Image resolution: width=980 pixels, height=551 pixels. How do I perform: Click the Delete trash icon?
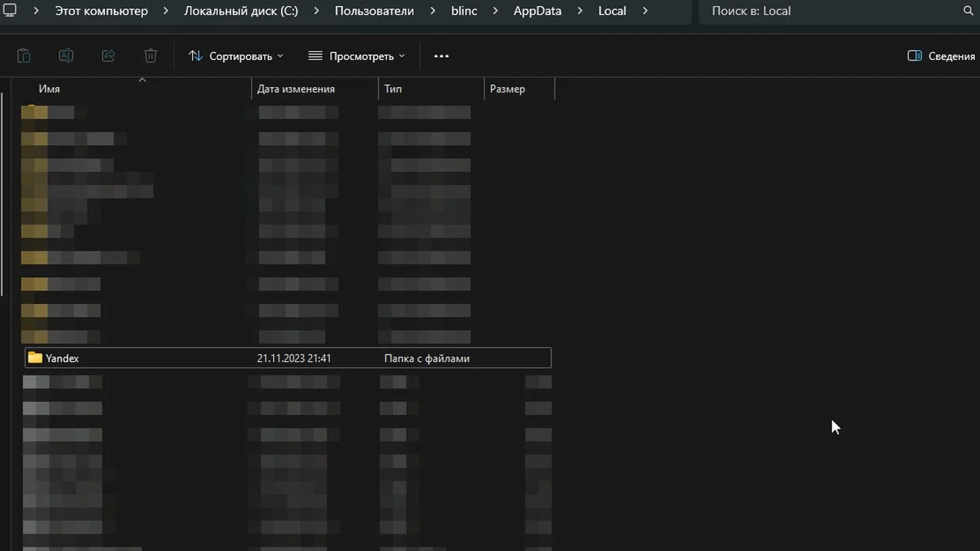tap(150, 56)
